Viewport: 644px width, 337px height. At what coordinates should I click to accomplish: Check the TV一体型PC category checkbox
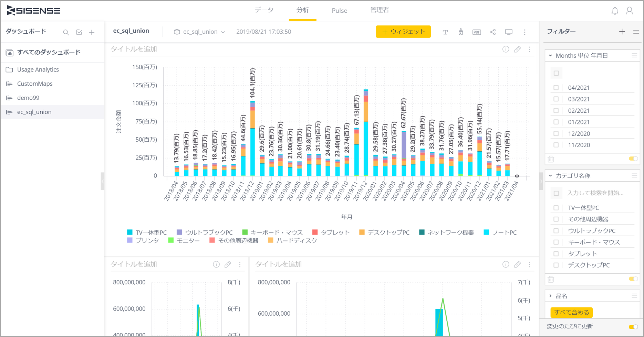point(556,208)
